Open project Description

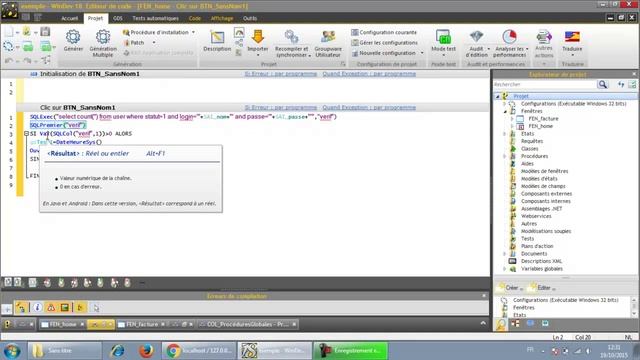217,41
